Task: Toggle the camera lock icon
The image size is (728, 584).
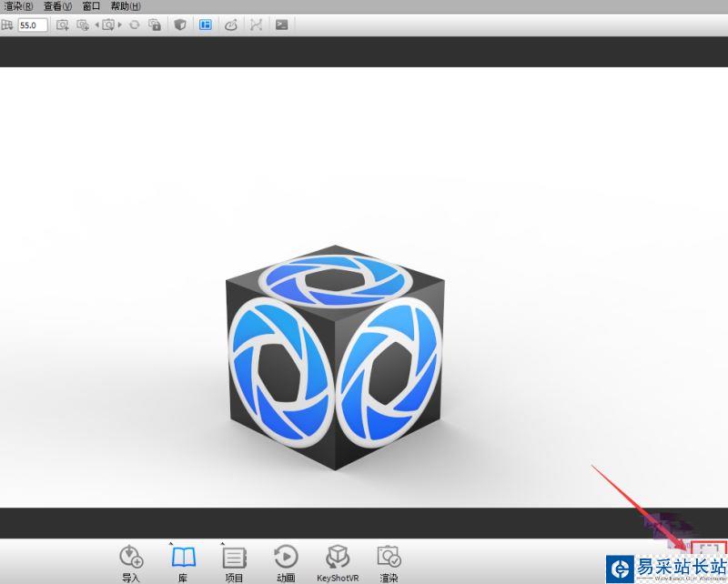Action: click(x=155, y=25)
